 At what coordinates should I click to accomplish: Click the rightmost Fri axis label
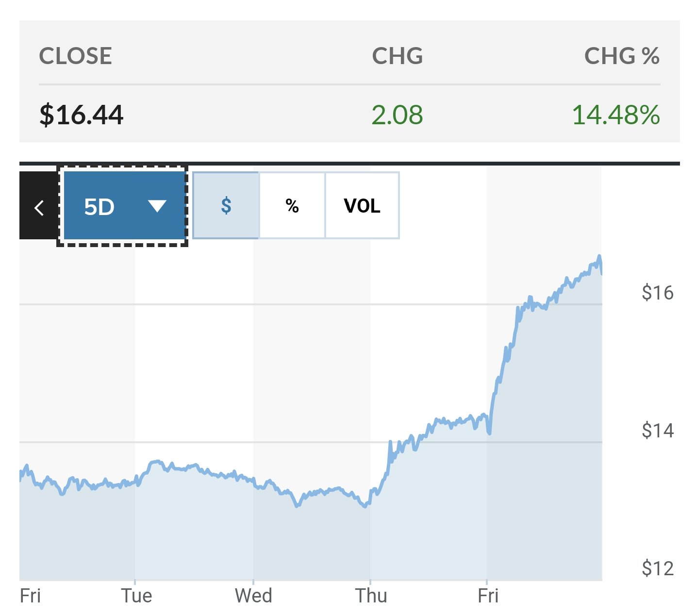488,596
